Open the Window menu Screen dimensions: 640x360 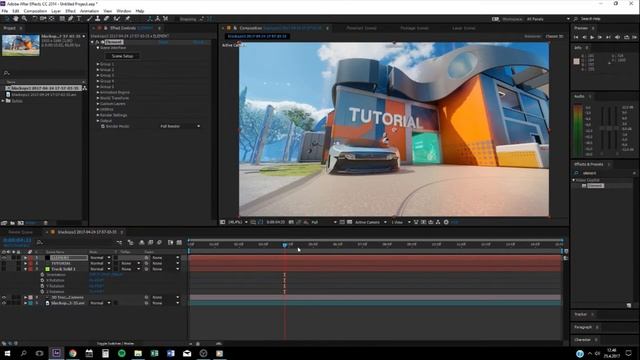click(124, 11)
